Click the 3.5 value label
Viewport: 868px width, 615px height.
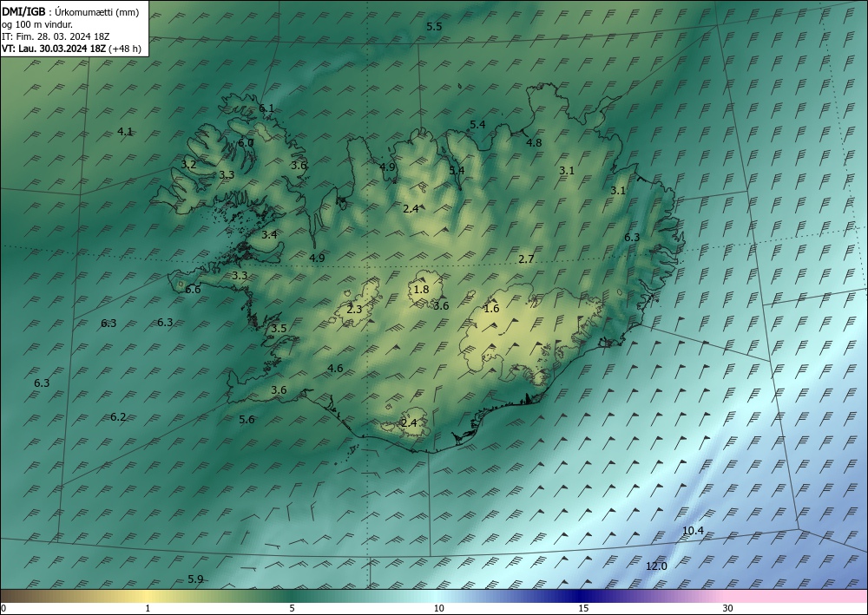pyautogui.click(x=279, y=329)
